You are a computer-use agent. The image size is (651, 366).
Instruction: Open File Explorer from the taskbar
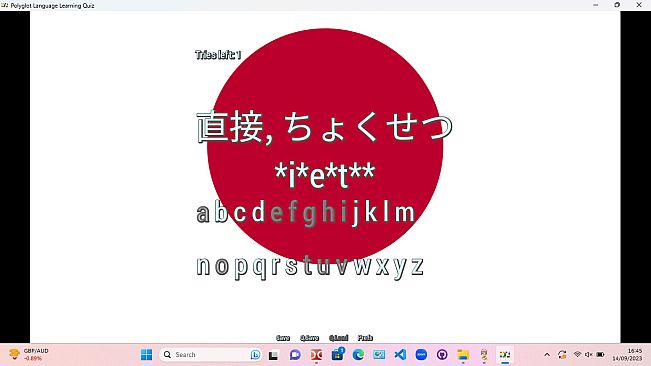point(463,355)
